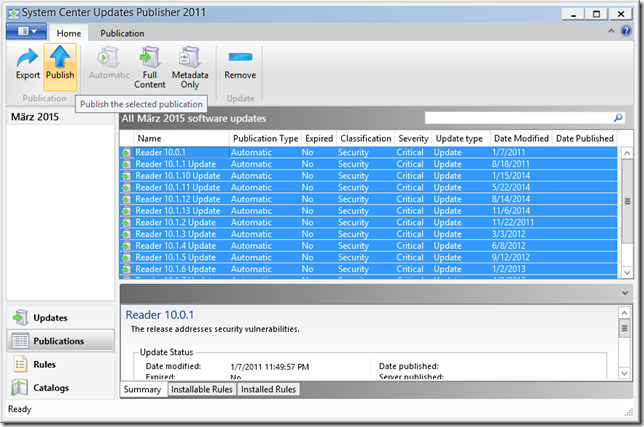Click the Remove update icon

[x=240, y=57]
